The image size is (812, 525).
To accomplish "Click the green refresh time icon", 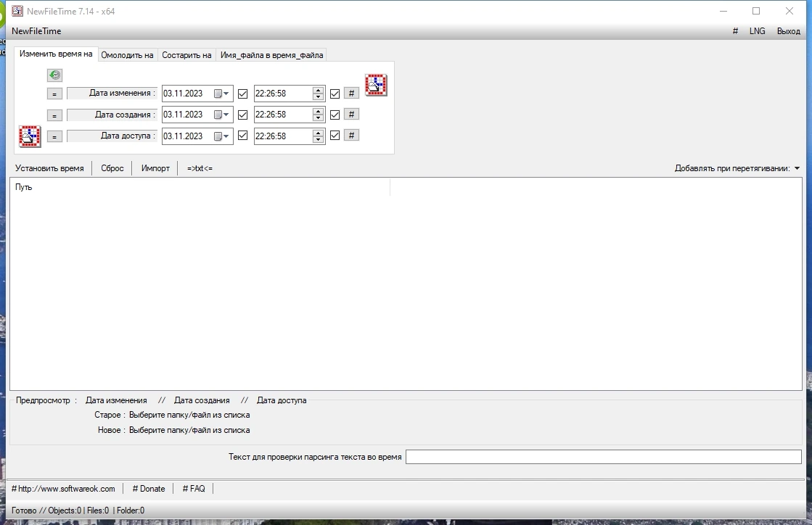I will pyautogui.click(x=55, y=75).
